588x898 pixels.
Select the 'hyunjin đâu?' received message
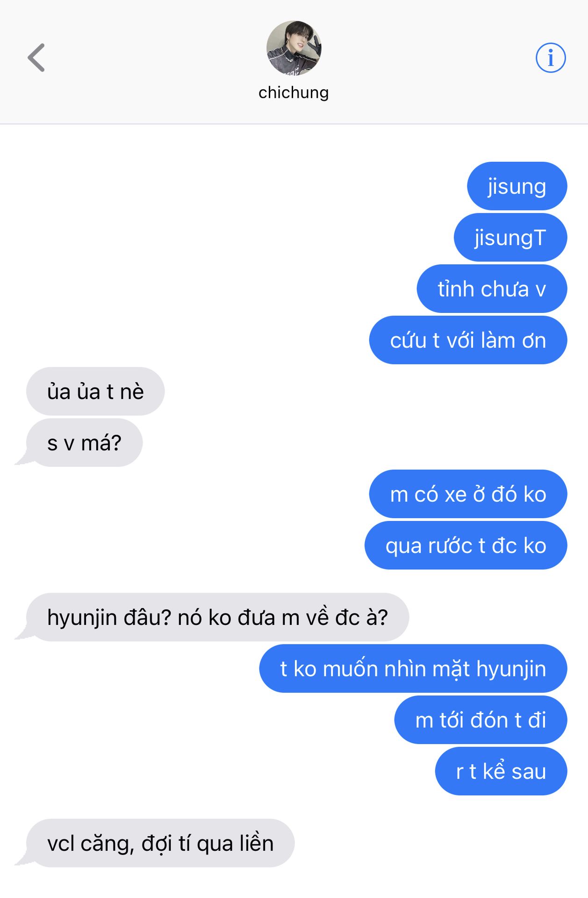(217, 617)
